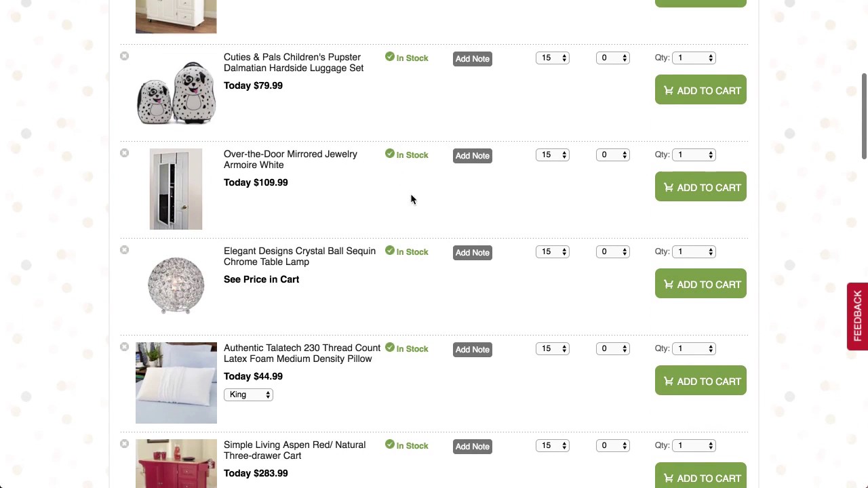
Task: Open the 15 dropdown for Dalmatian Luggage
Action: coord(553,58)
